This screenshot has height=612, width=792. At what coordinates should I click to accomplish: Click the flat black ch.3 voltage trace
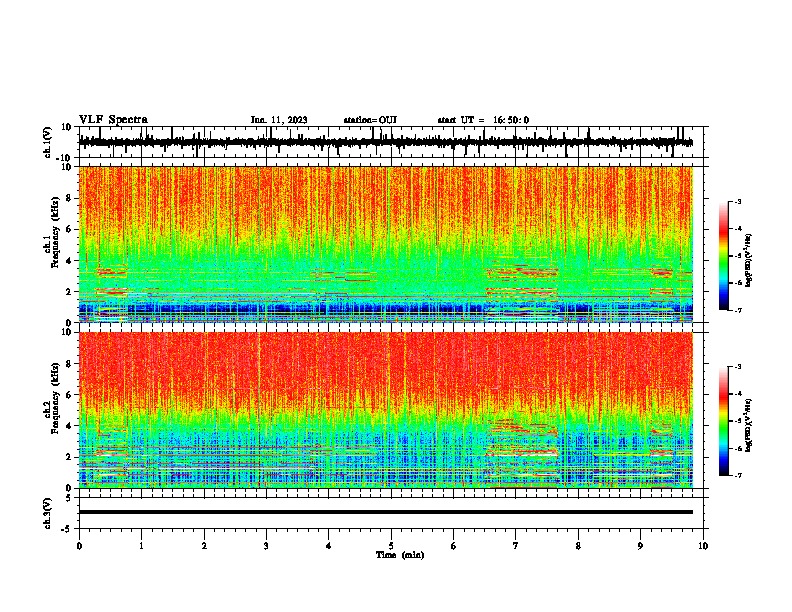coord(385,512)
